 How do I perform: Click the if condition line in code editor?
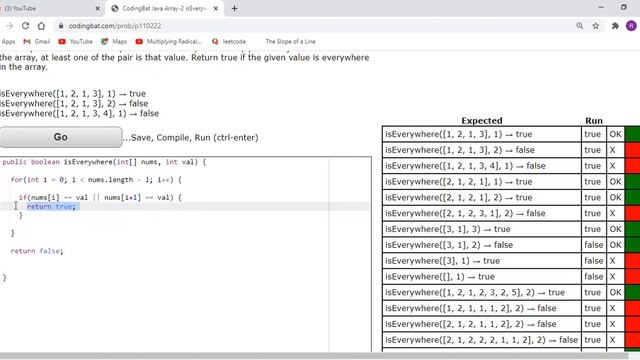click(x=100, y=198)
